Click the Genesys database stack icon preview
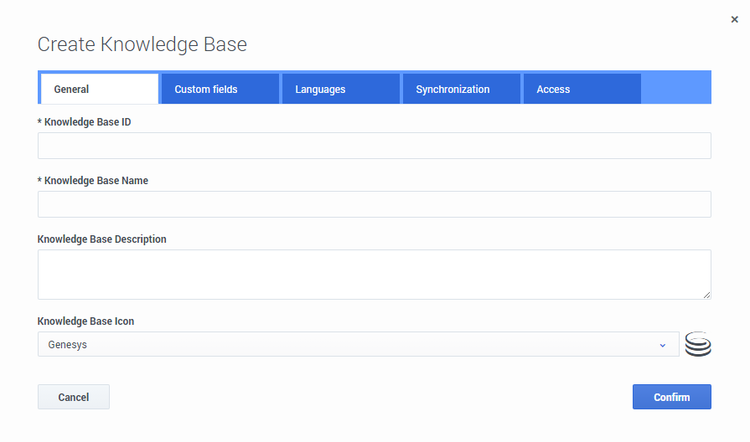Screen dimensions: 750x442 point(697,345)
